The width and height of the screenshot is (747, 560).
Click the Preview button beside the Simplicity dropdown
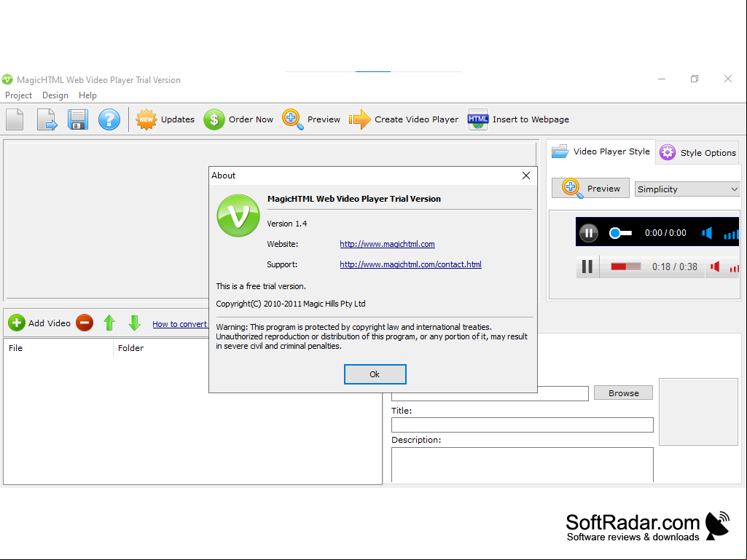[590, 188]
